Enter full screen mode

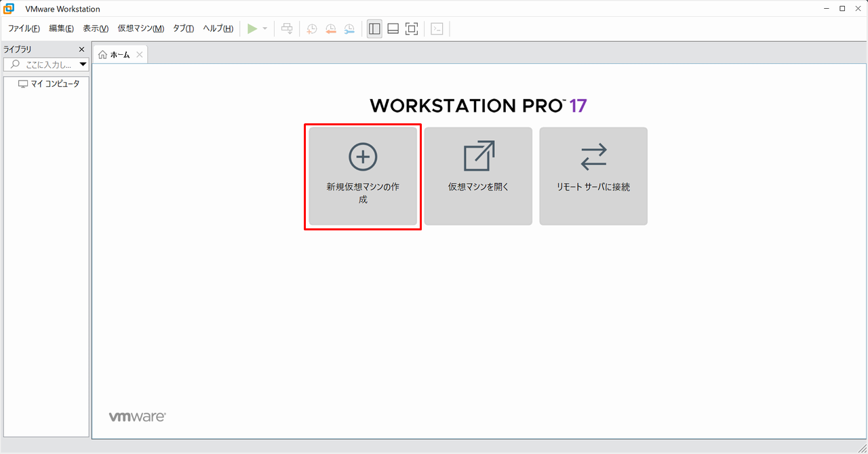pos(412,28)
